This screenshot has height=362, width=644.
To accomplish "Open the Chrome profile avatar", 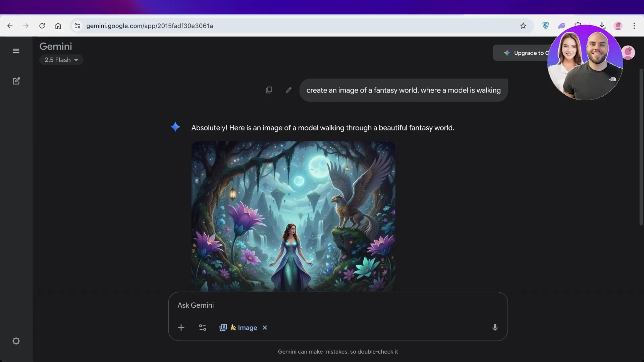I will point(618,26).
